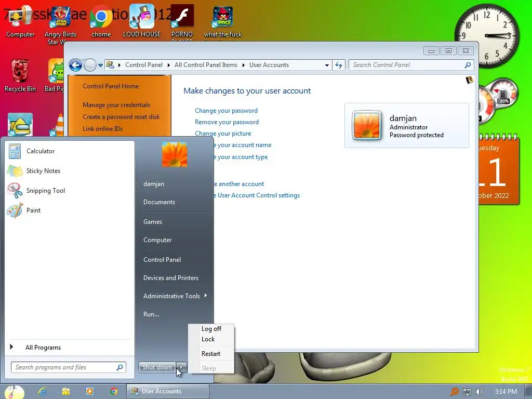
Task: Open the Angry Birds Star Wars desktop icon
Action: point(60,25)
